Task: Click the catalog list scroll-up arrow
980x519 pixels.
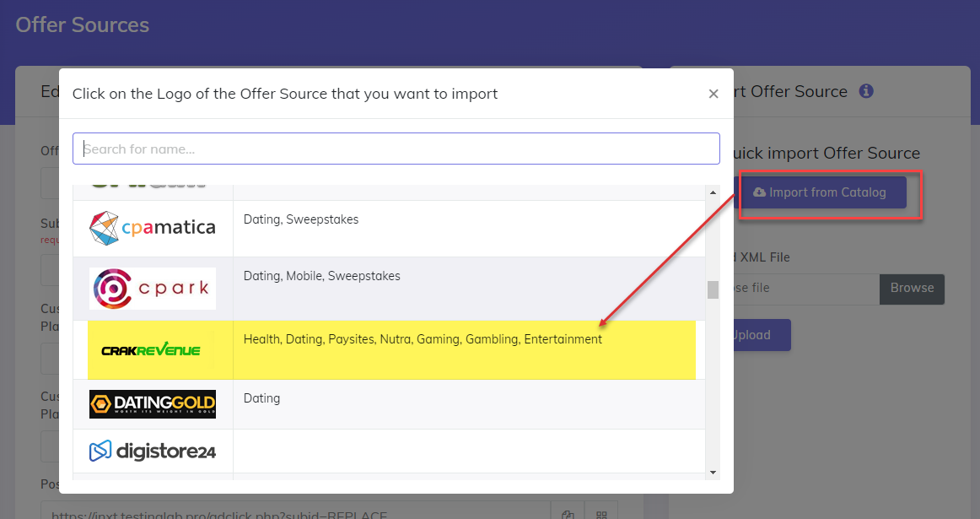Action: coord(713,192)
